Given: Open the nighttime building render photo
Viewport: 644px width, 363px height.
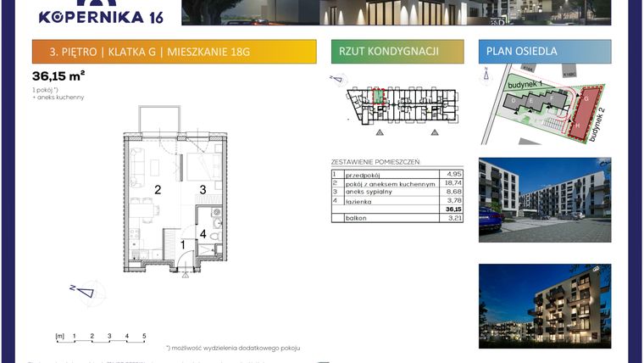Looking at the screenshot, I should point(544,305).
